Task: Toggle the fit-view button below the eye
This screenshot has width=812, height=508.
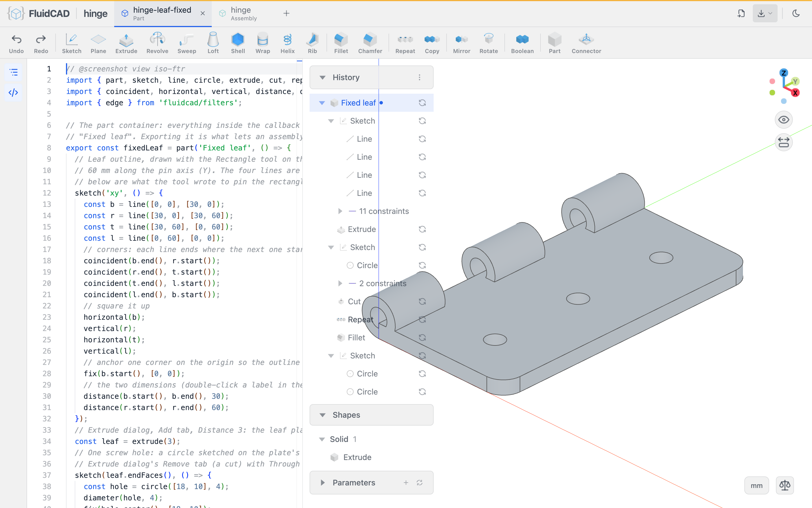Action: click(x=784, y=142)
